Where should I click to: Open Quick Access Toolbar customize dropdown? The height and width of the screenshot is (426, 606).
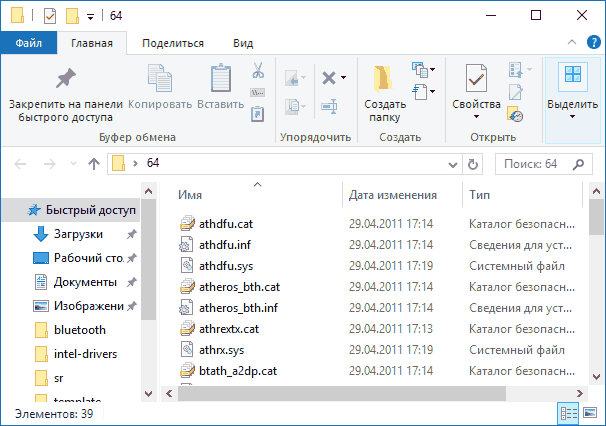point(90,17)
